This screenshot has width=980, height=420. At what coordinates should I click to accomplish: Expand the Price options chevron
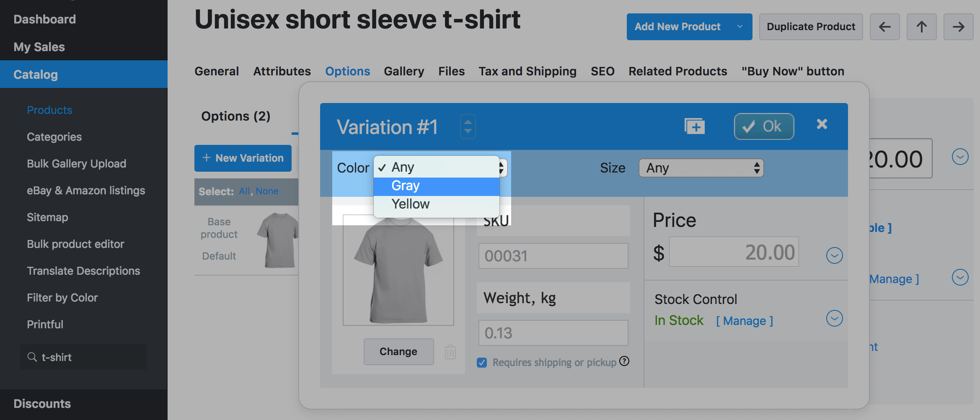point(834,255)
